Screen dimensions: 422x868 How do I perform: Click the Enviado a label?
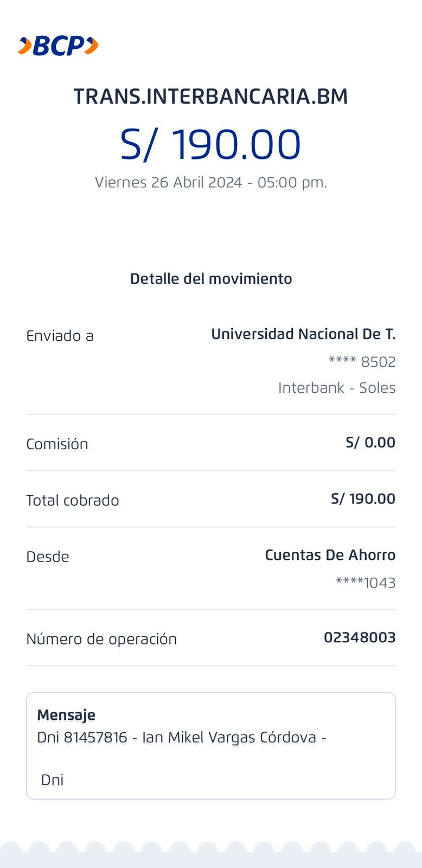click(60, 336)
